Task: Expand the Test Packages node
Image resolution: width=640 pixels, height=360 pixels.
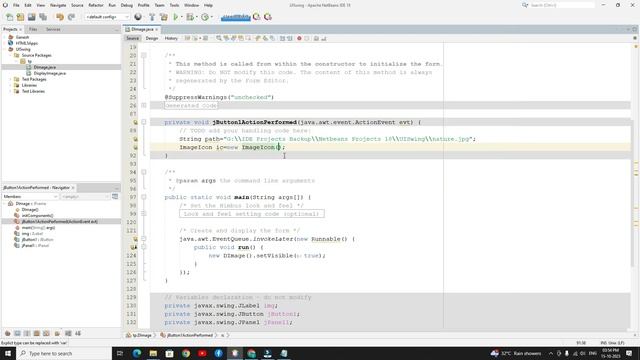Action: 11,79
